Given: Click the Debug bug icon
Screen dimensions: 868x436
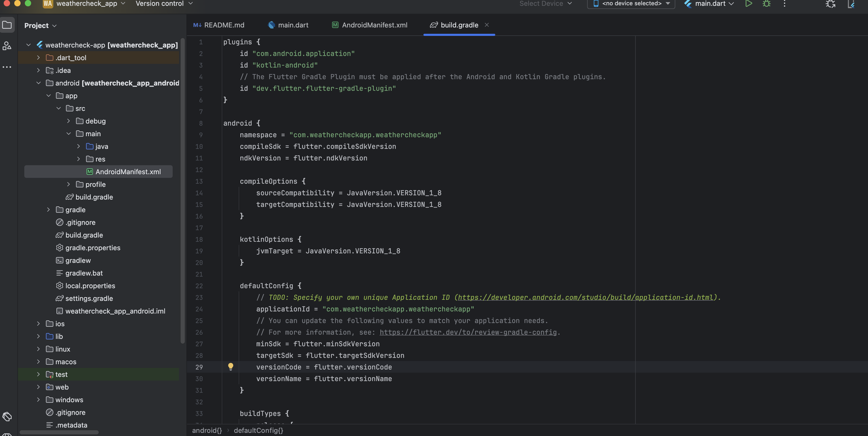Looking at the screenshot, I should tap(767, 4).
